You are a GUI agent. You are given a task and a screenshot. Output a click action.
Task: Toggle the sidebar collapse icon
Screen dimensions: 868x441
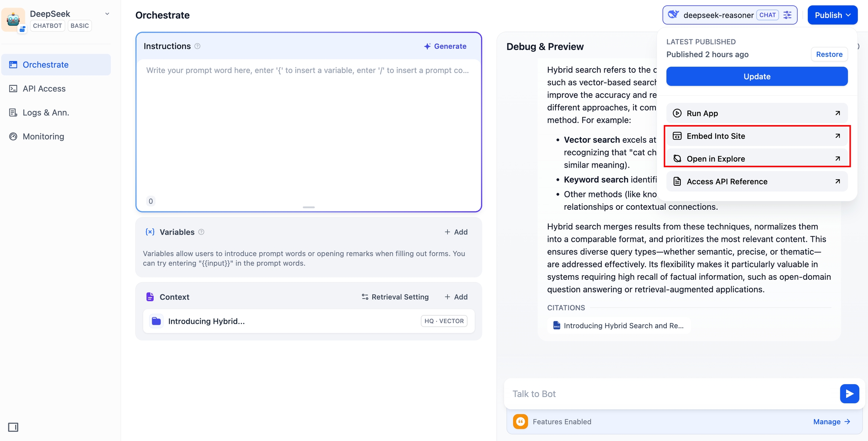point(13,427)
